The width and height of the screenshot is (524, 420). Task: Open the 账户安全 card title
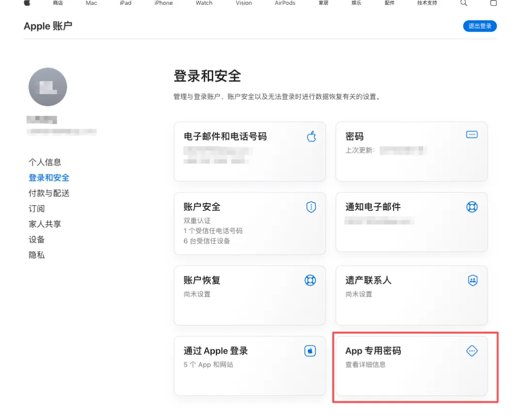[202, 207]
